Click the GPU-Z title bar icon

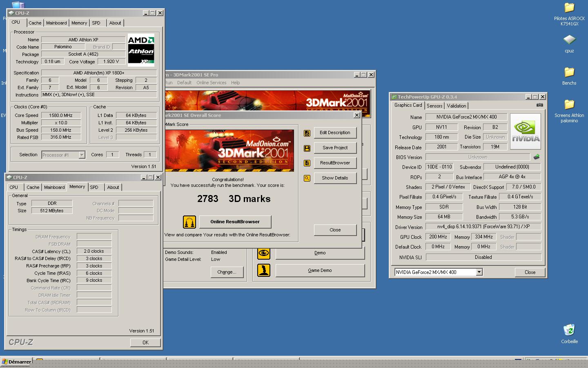coord(394,97)
